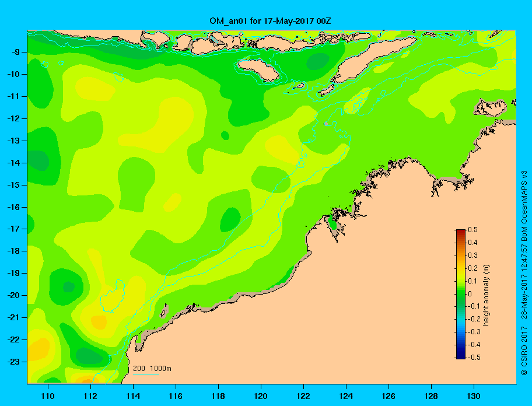
Task: Select the -13 latitude label
Action: click(13, 141)
